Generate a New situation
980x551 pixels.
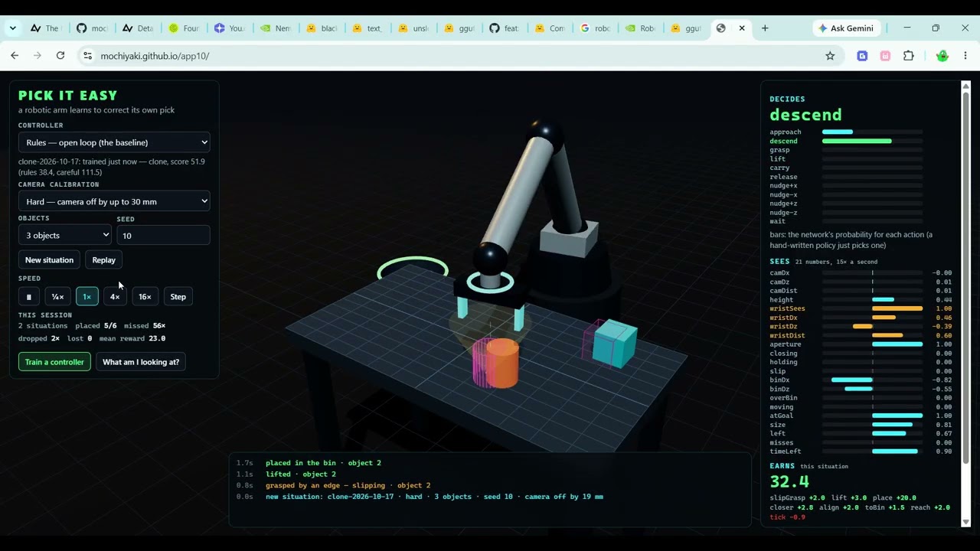pyautogui.click(x=49, y=260)
